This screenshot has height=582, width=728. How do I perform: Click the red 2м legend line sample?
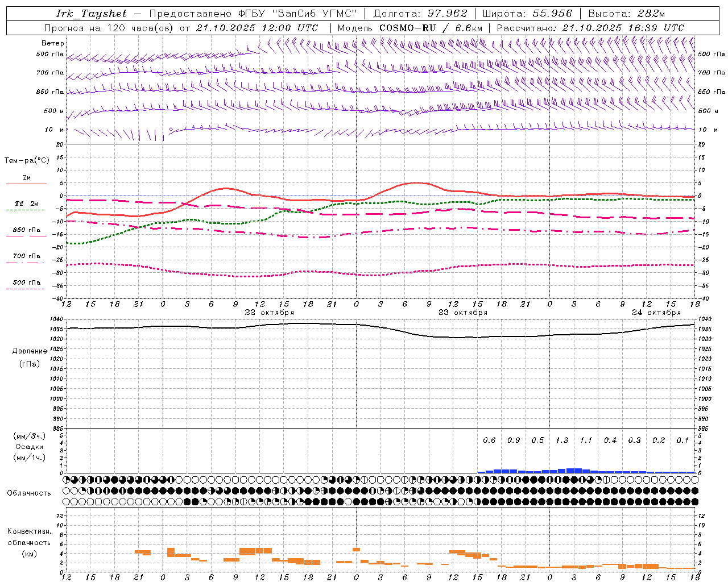tap(26, 184)
